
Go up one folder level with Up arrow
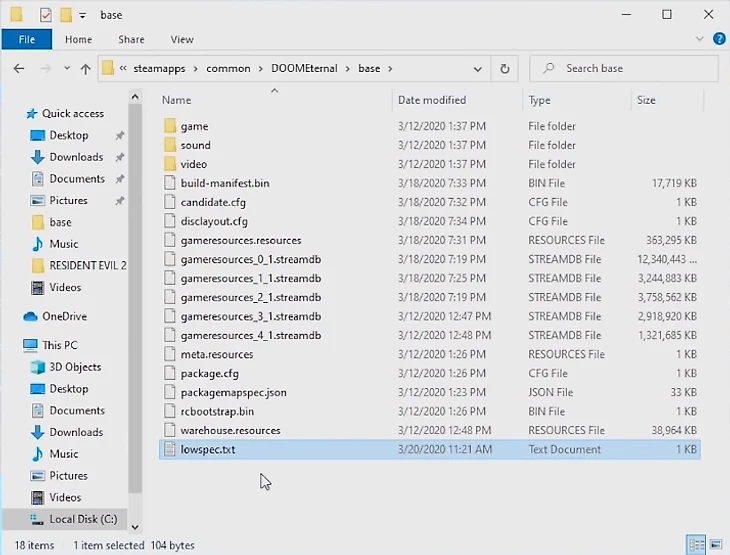[x=85, y=69]
